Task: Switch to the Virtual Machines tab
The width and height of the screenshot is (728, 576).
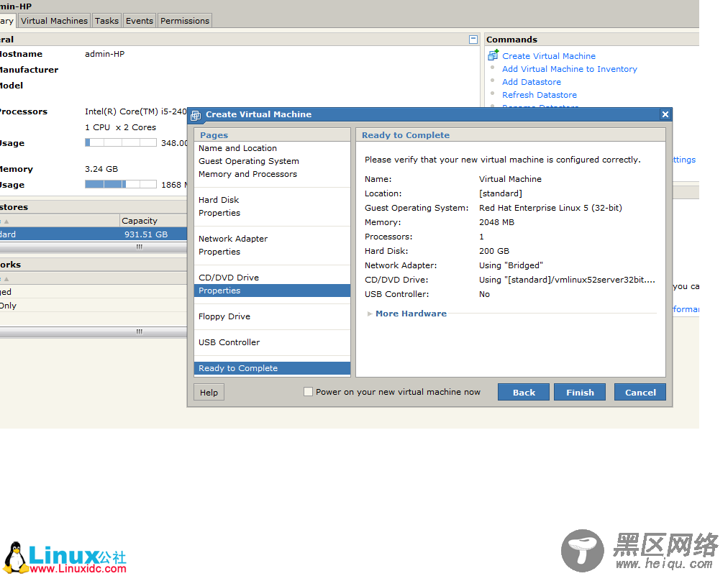Action: tap(54, 21)
